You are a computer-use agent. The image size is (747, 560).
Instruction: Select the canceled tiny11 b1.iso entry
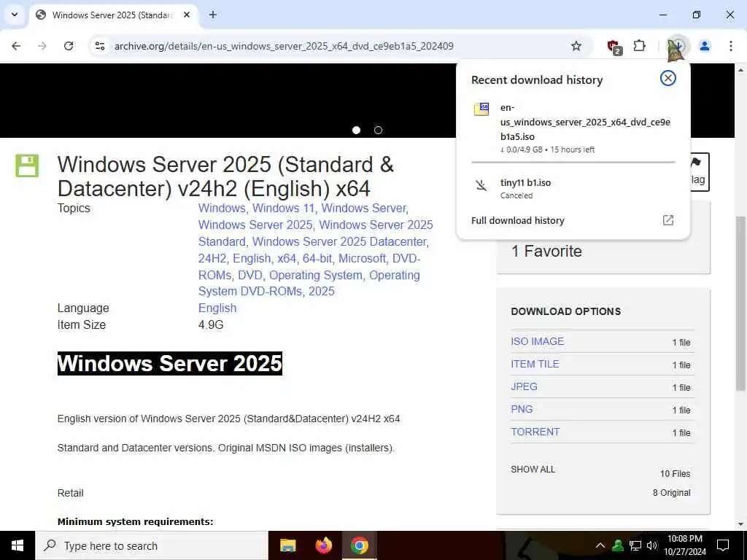[x=573, y=188]
